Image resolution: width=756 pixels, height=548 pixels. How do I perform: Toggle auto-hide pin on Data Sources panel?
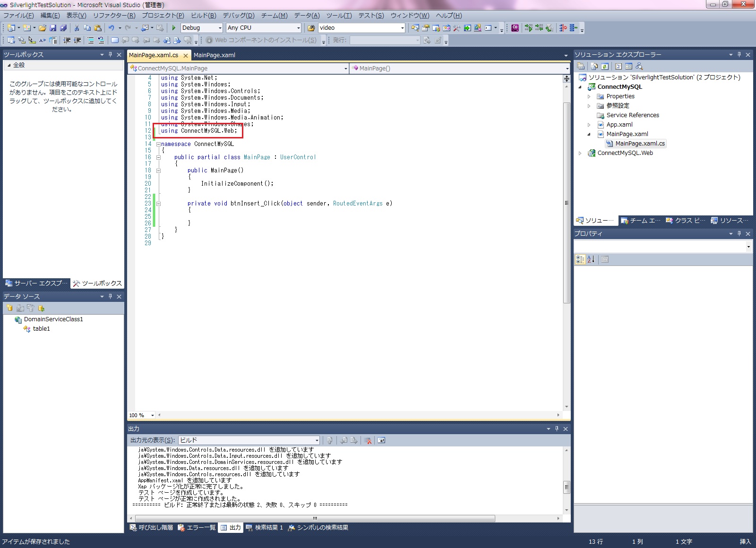[110, 296]
